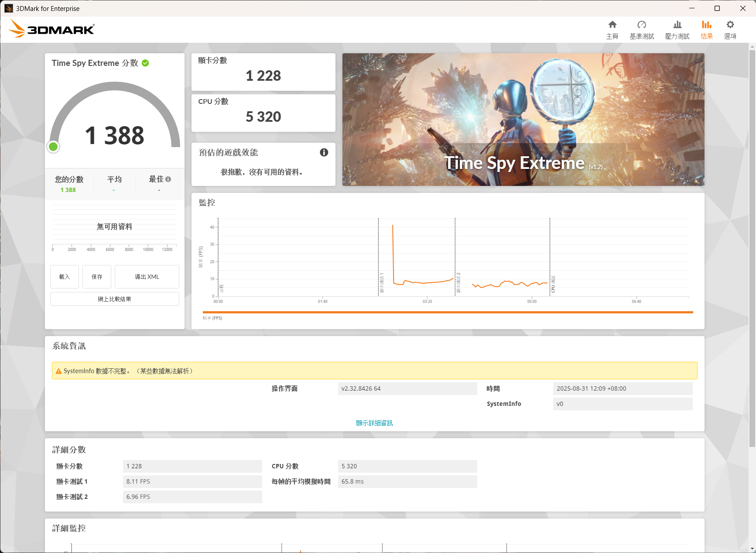Click the scrollbar down arrow
The width and height of the screenshot is (756, 553).
coord(752,549)
